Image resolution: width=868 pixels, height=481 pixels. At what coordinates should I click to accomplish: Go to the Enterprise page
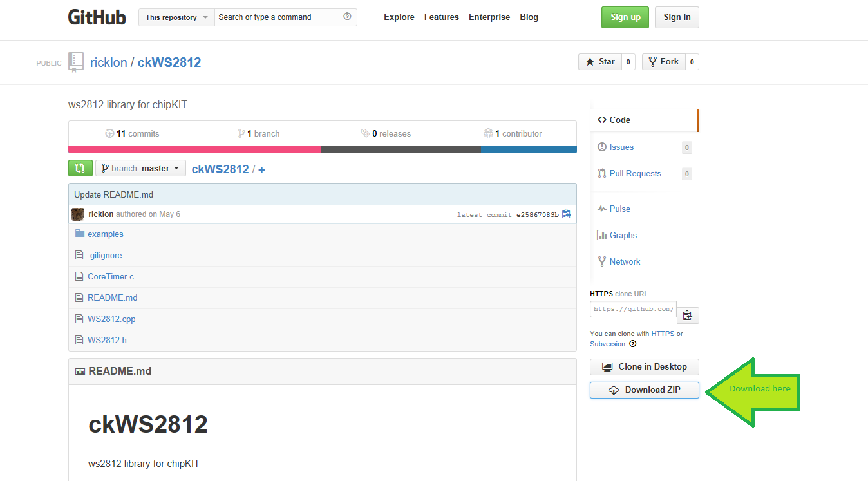(489, 17)
